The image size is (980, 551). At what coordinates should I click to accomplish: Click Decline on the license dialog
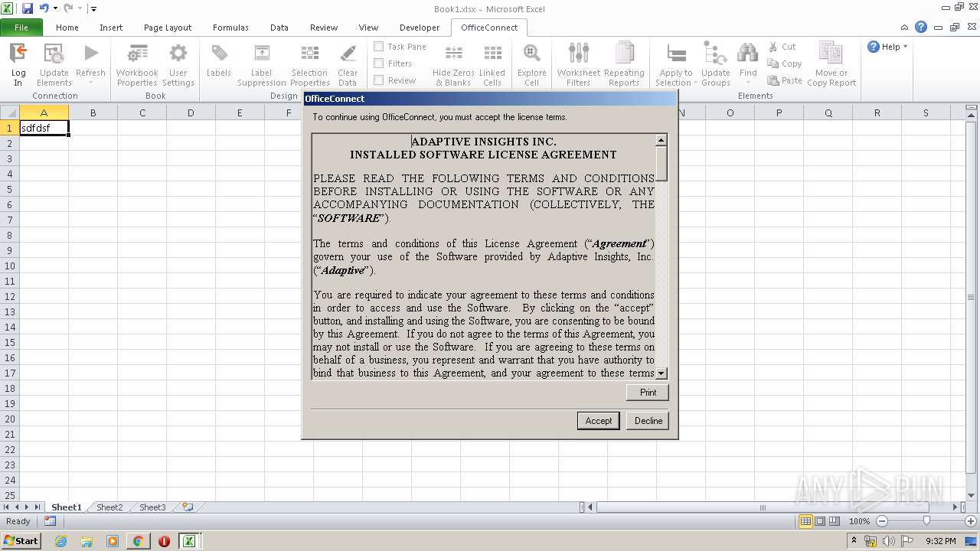pyautogui.click(x=648, y=421)
